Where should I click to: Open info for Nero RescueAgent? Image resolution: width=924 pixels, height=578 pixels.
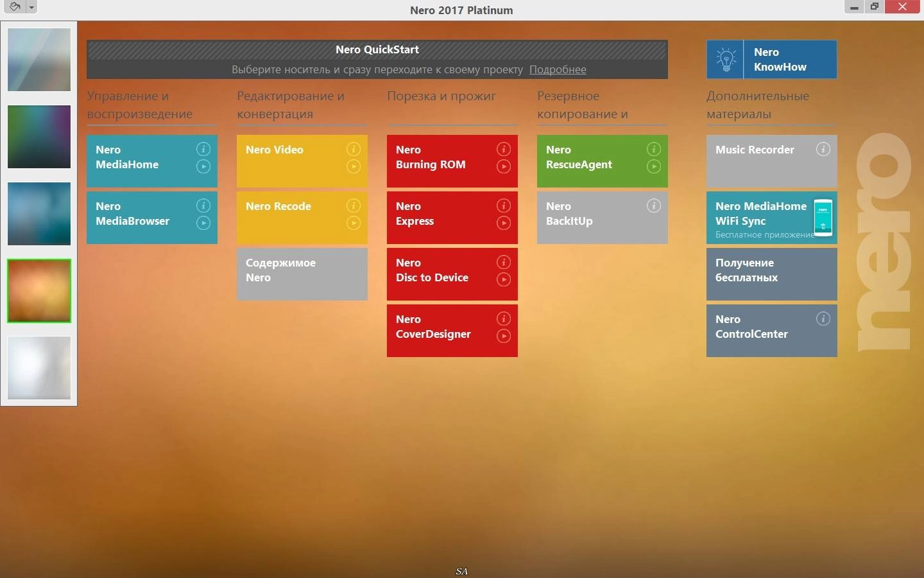coord(654,149)
